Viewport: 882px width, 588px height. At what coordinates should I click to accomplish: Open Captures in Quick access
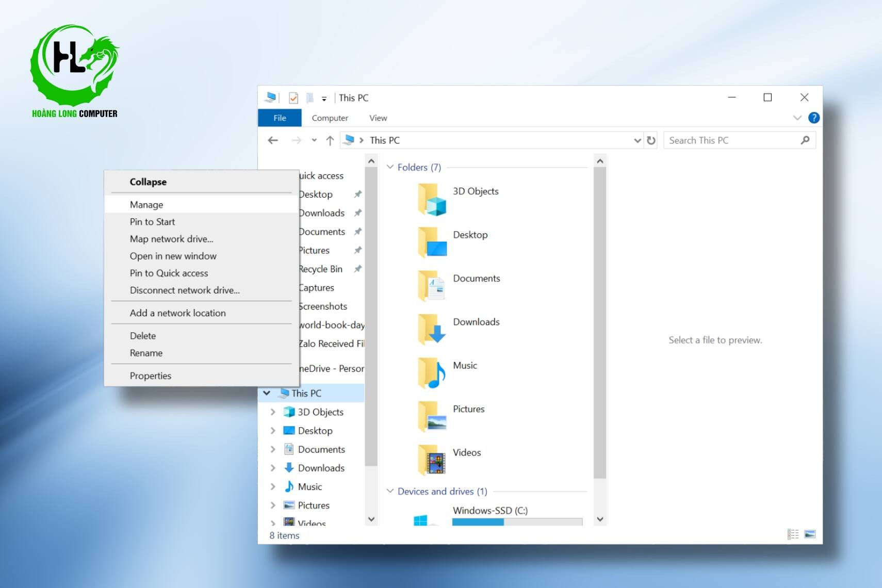[317, 287]
